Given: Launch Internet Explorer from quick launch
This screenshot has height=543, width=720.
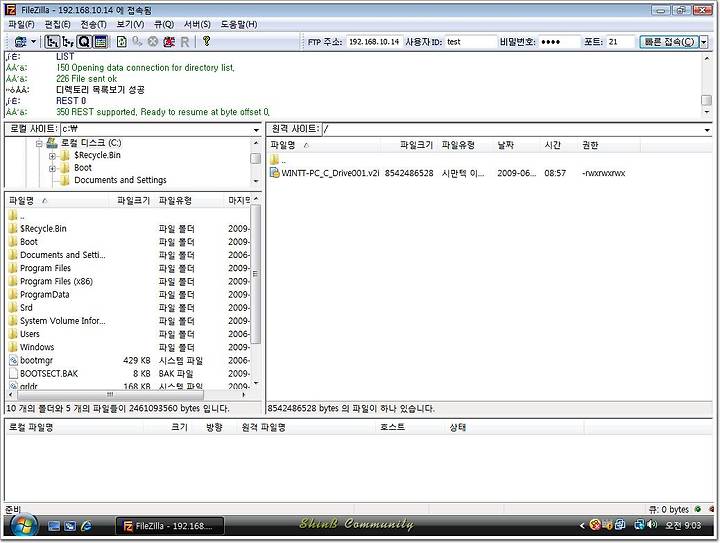Looking at the screenshot, I should tap(86, 526).
